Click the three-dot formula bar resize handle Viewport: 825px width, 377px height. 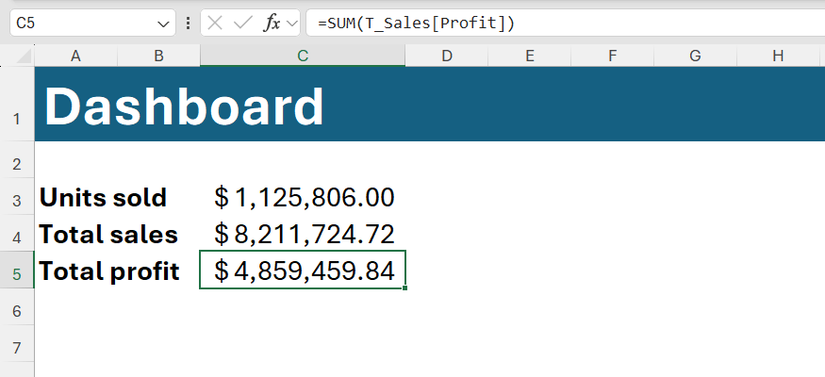click(x=188, y=24)
